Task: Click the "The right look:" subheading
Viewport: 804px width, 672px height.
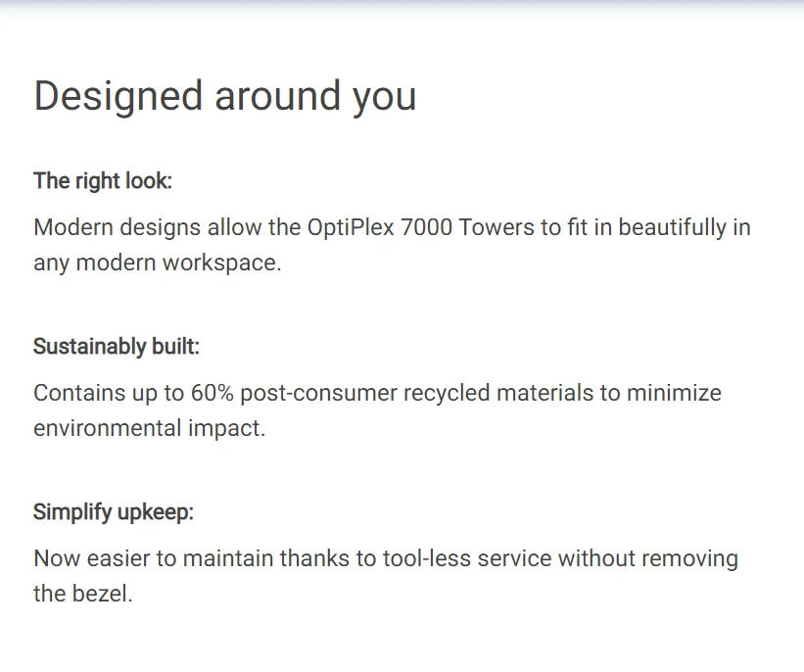Action: point(103,181)
